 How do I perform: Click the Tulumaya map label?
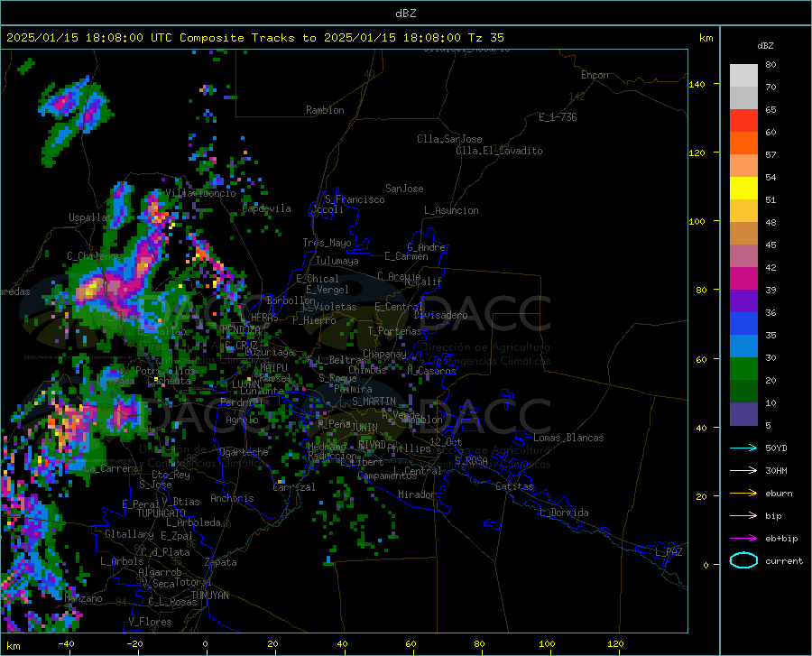click(337, 261)
